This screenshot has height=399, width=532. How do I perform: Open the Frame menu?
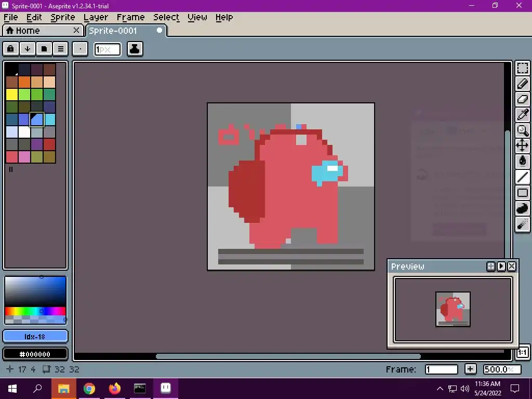pyautogui.click(x=130, y=17)
